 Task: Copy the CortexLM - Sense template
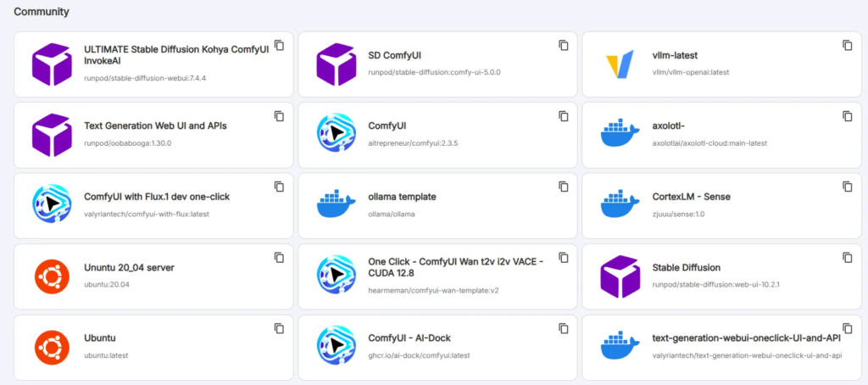click(847, 187)
